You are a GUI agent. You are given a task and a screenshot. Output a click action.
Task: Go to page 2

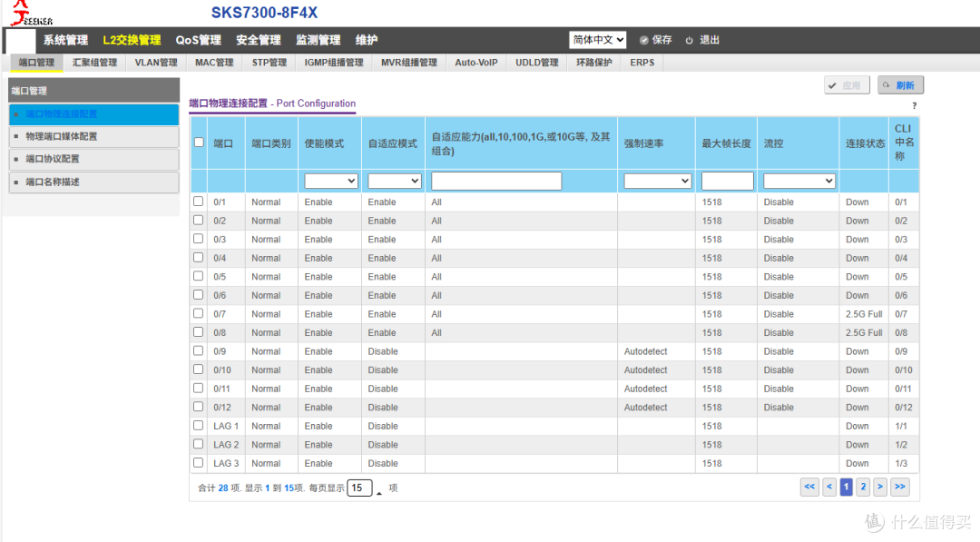(863, 487)
